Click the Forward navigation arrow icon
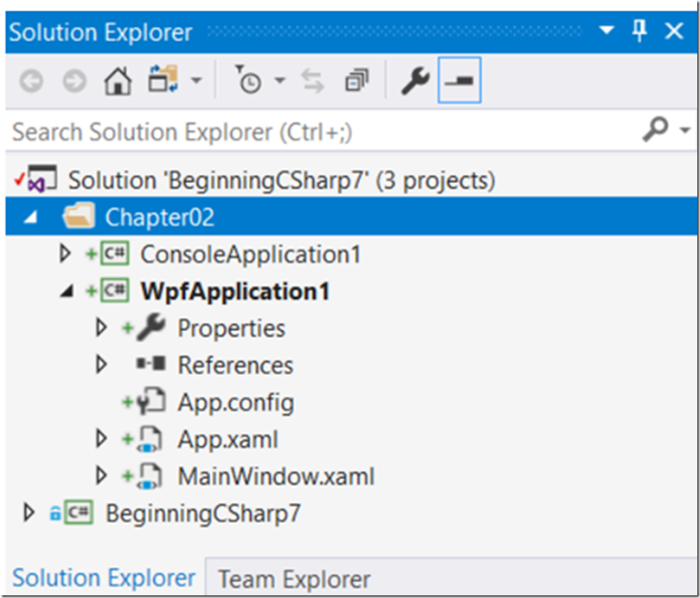The image size is (700, 598). (73, 79)
